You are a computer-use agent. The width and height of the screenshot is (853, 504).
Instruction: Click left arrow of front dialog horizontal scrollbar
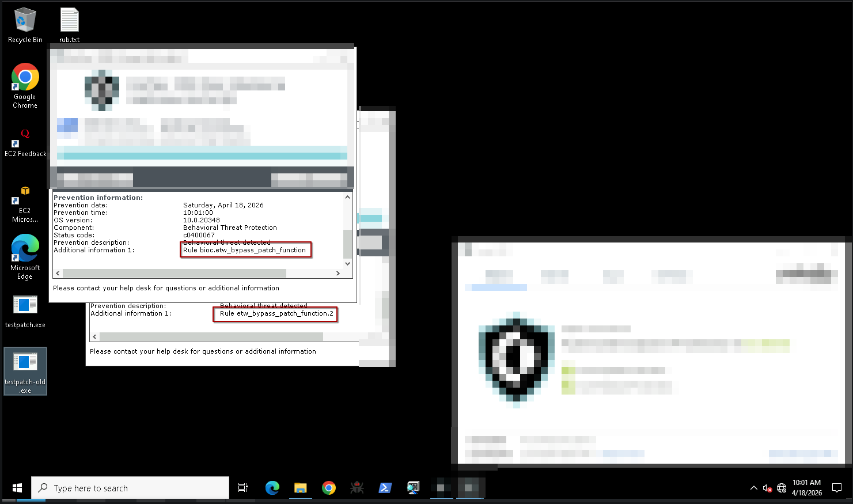click(58, 273)
